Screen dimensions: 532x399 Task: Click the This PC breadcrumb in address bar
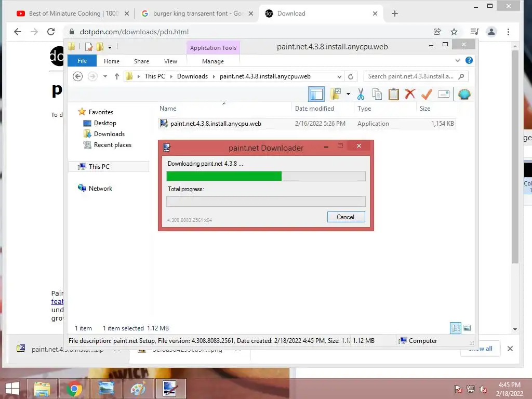[155, 76]
